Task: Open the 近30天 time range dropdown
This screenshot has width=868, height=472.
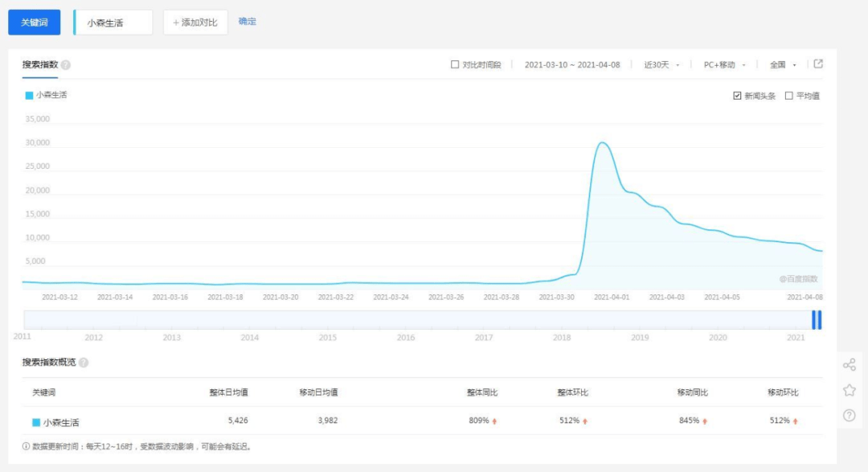Action: (x=661, y=65)
